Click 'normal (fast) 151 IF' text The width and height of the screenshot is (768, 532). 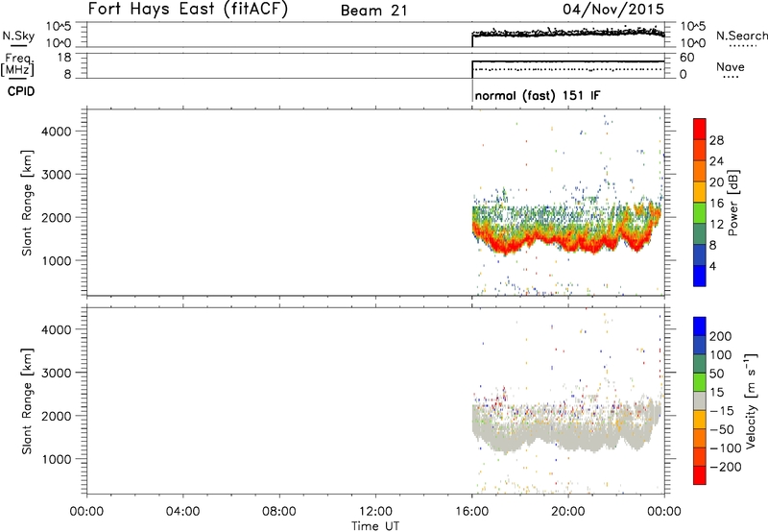[538, 95]
